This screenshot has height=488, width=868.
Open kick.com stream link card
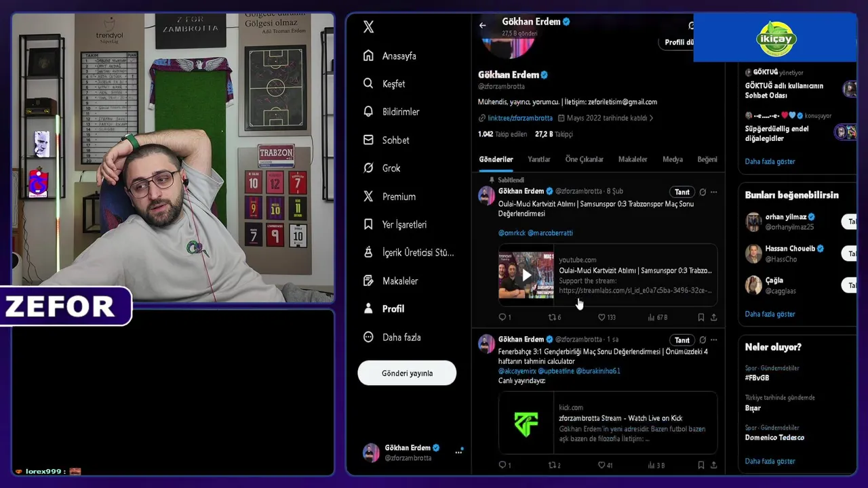(x=608, y=423)
